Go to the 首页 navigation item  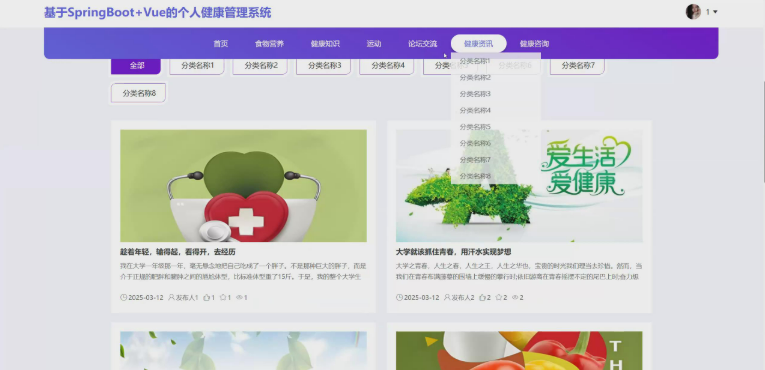coord(221,43)
